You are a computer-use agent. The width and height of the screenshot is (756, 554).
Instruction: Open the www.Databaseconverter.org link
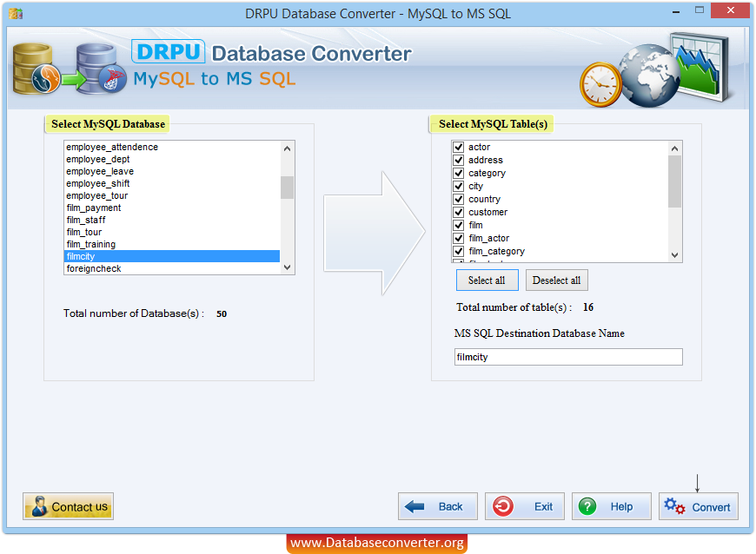click(x=377, y=543)
